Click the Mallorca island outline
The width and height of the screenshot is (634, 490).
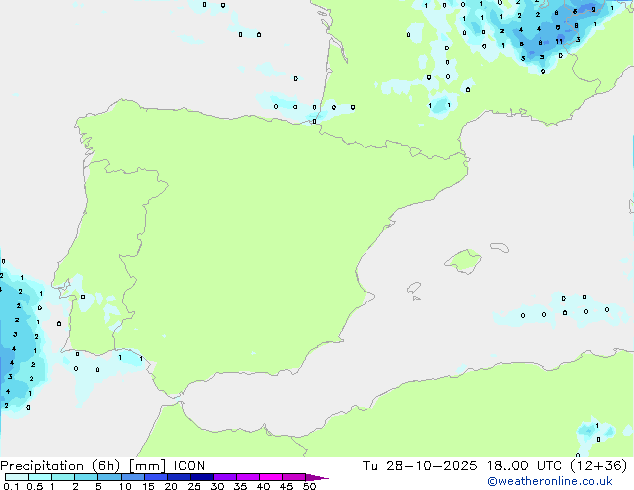tap(463, 262)
